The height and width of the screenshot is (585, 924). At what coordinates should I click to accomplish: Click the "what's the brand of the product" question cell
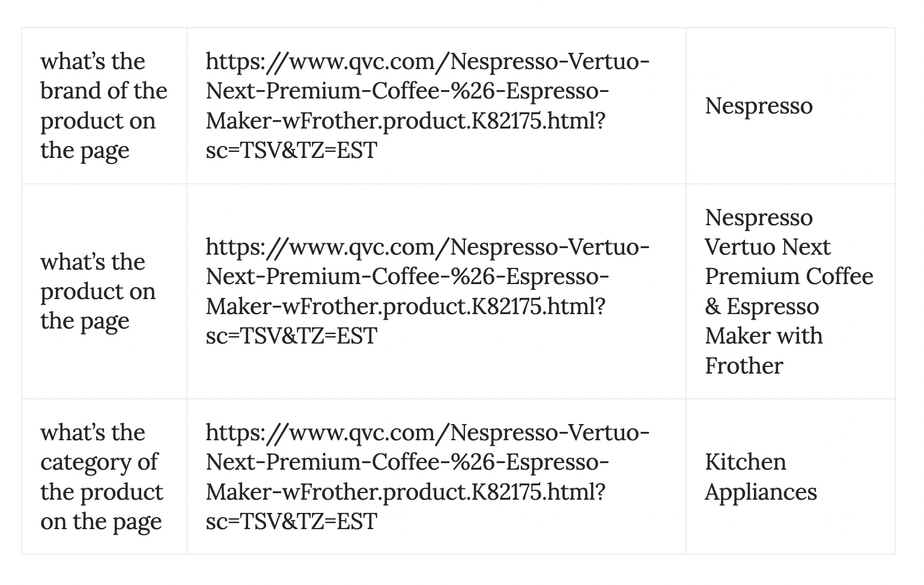click(x=104, y=106)
